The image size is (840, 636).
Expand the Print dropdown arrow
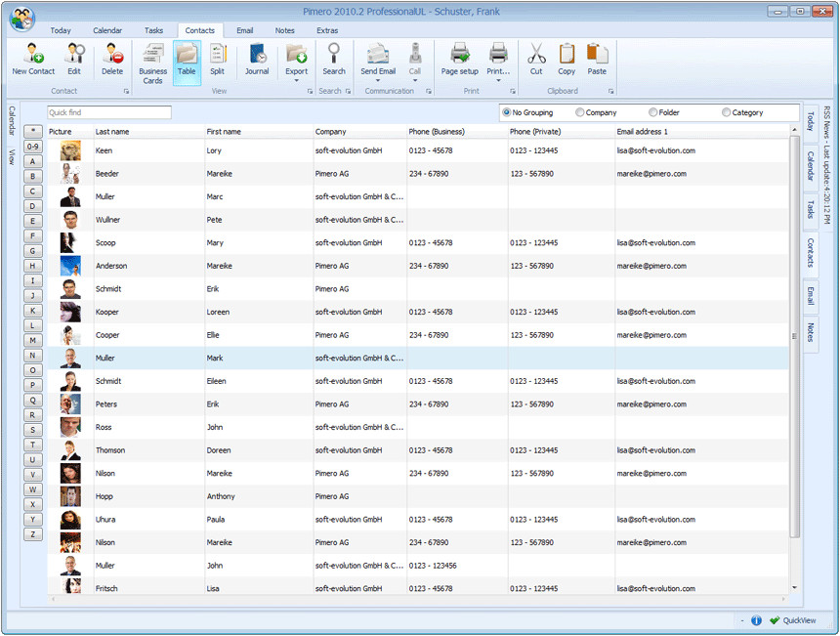(498, 81)
